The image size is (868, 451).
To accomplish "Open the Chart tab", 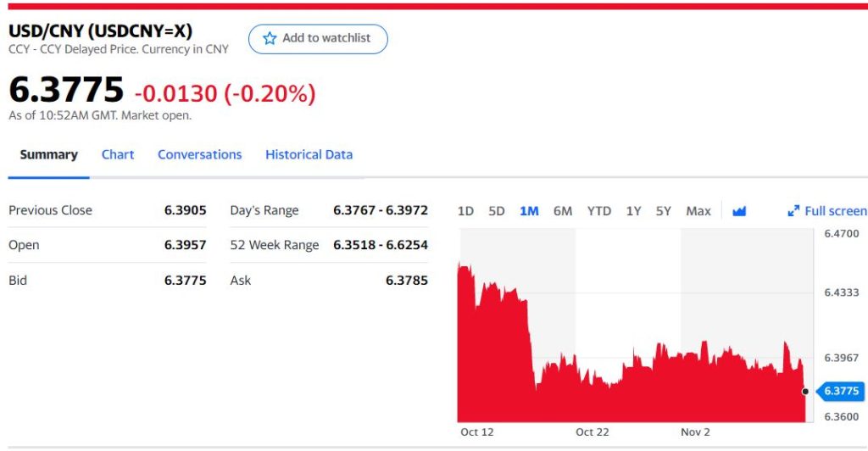I will 118,154.
